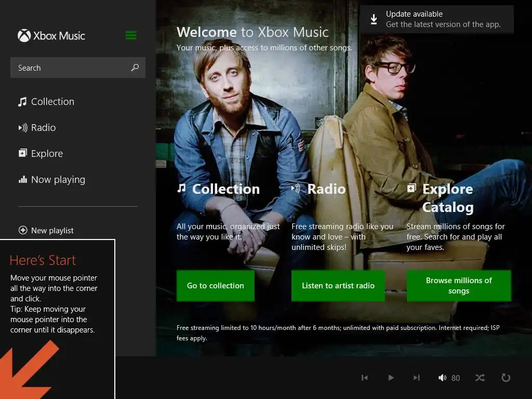Click the music note icon by Collection heading
The image size is (532, 399).
pyautogui.click(x=181, y=188)
